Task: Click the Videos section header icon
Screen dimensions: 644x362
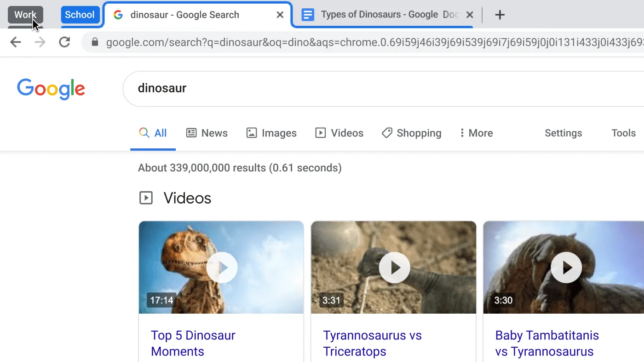Action: point(146,198)
